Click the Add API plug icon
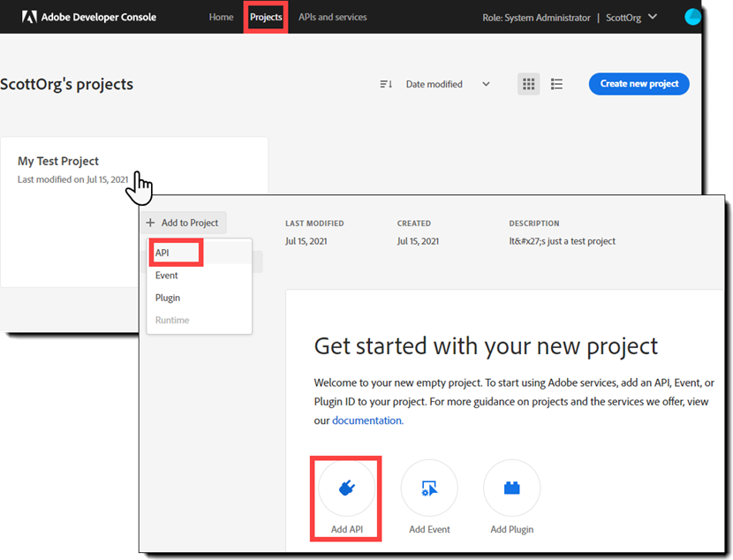This screenshot has height=560, width=733. pos(346,488)
